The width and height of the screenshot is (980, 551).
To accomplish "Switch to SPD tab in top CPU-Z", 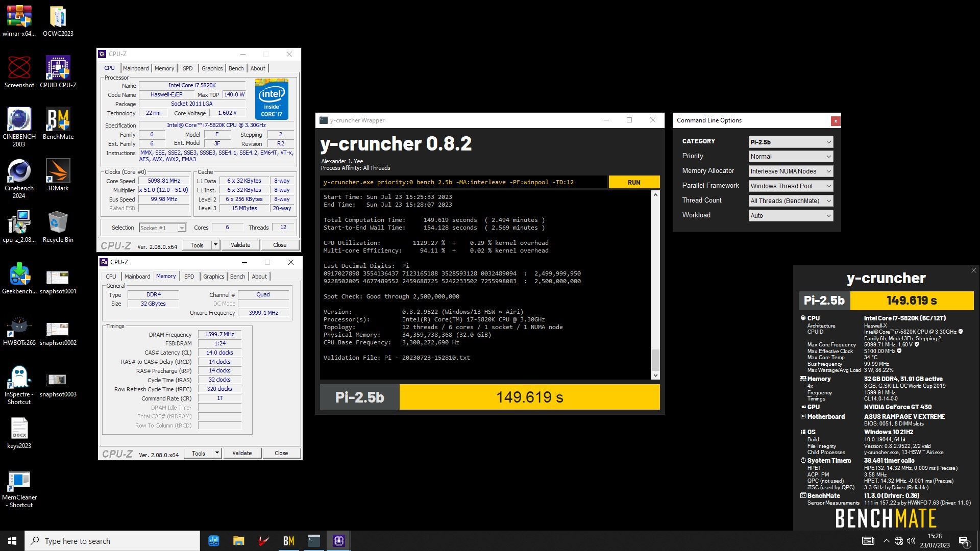I will click(x=188, y=68).
